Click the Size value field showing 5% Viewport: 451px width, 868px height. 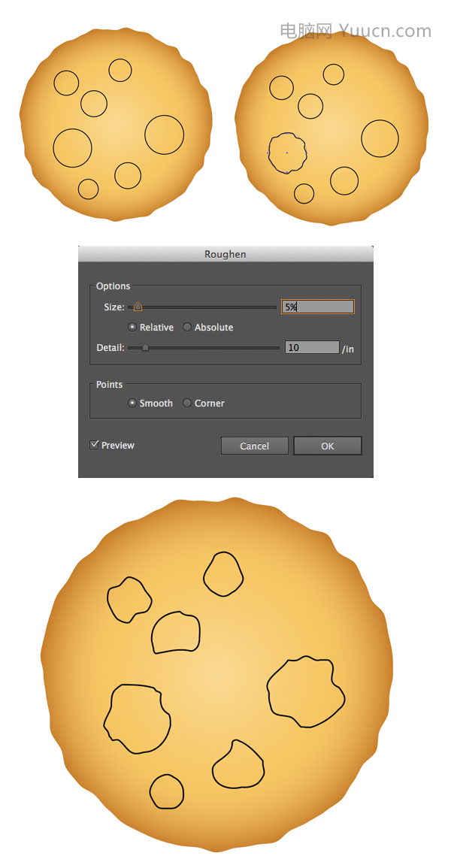coord(318,307)
